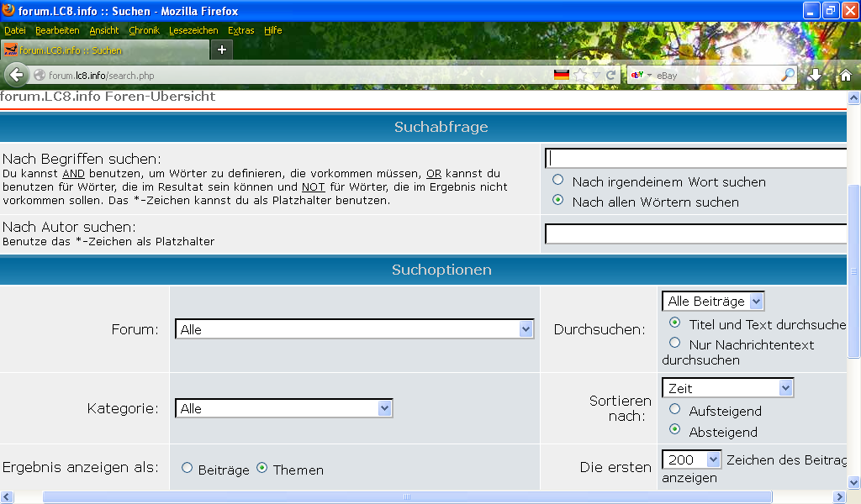Open a new tab with plus button

tap(222, 50)
